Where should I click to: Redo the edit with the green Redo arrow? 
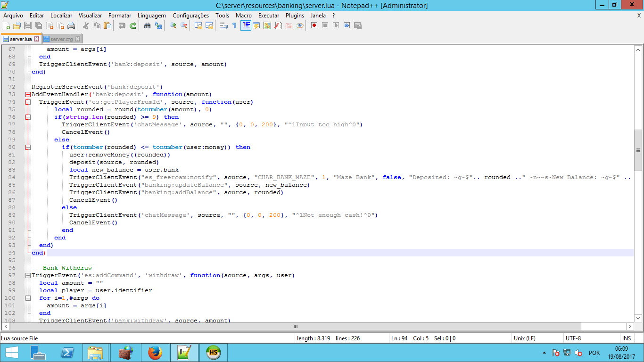(133, 25)
